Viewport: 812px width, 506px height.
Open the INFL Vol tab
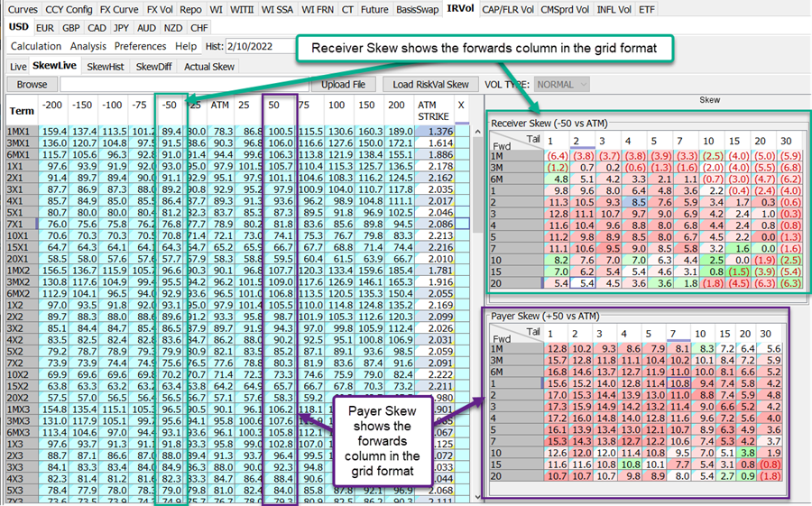(x=614, y=9)
